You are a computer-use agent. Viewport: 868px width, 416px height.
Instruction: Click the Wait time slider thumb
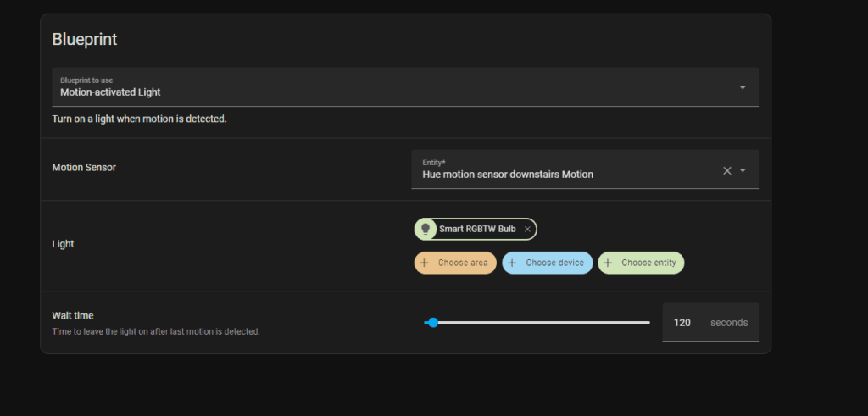click(x=433, y=322)
